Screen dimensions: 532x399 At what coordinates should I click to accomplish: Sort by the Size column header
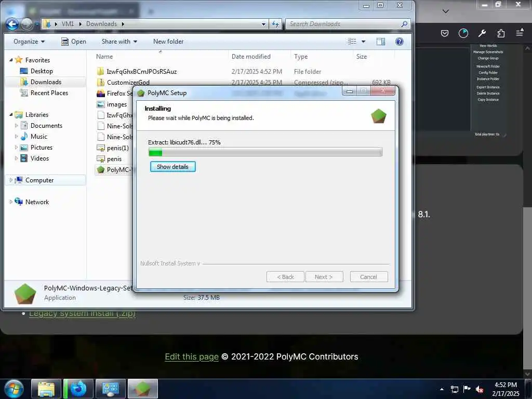[x=362, y=57]
